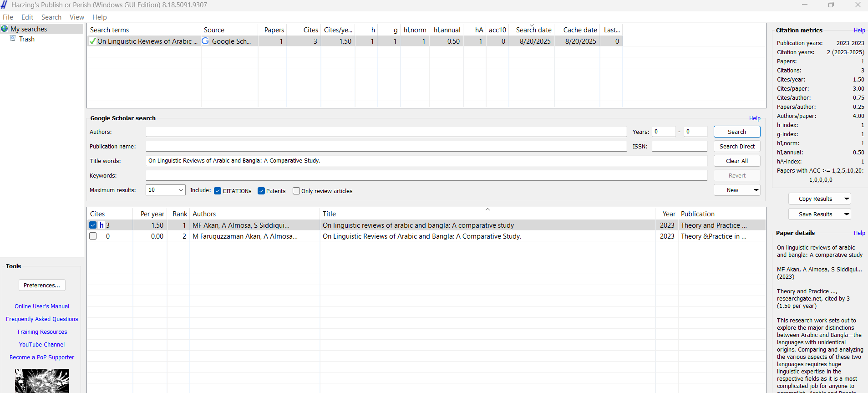Screen dimensions: 868x393
Task: Click the globe icon beside My searches
Action: 5,29
